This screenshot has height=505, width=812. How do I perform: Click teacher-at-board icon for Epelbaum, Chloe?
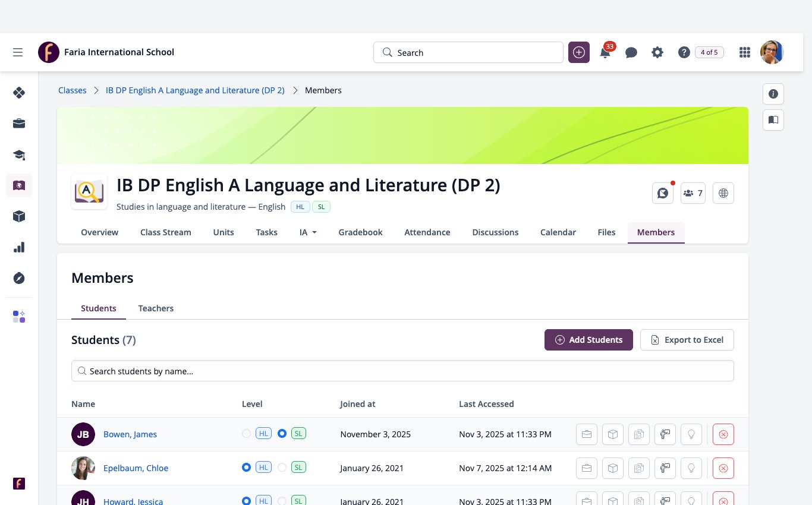(x=665, y=468)
